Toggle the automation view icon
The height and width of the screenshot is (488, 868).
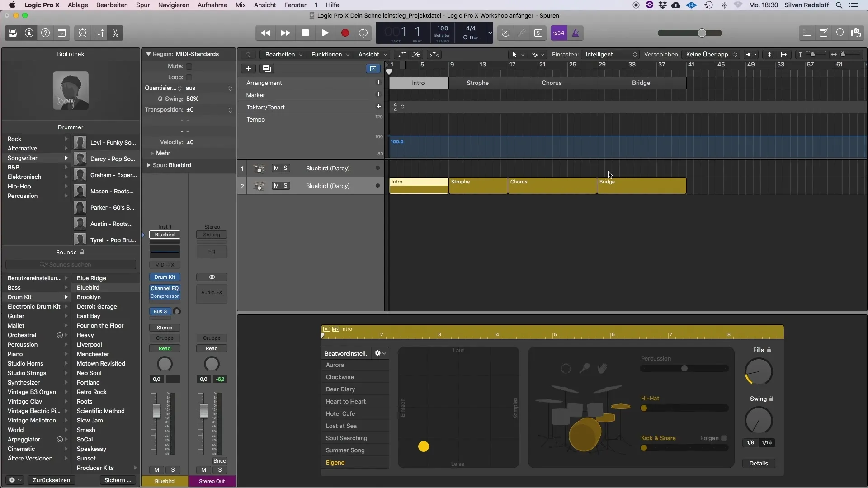pos(401,54)
